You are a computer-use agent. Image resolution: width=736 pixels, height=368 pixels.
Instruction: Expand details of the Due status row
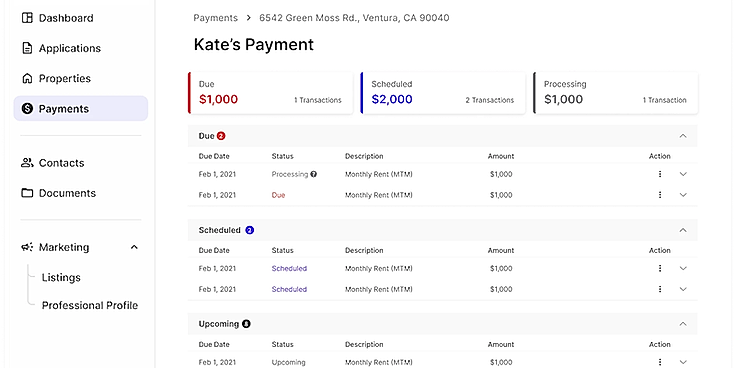tap(683, 195)
